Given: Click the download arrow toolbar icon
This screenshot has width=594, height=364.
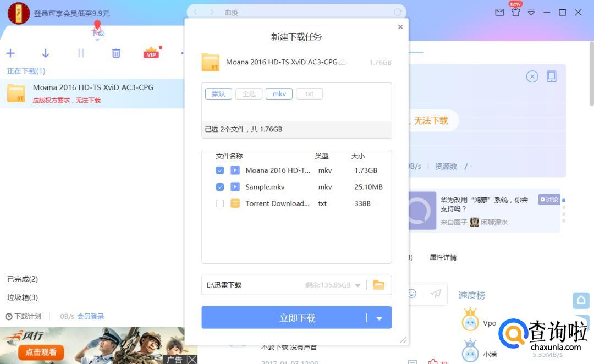Looking at the screenshot, I should [46, 53].
